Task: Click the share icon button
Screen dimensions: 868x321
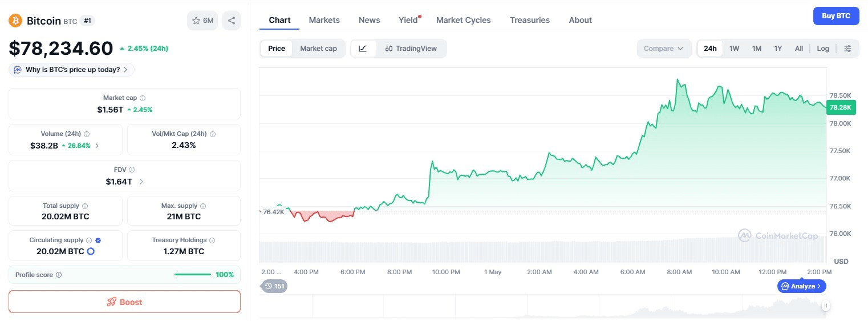Action: (x=232, y=21)
